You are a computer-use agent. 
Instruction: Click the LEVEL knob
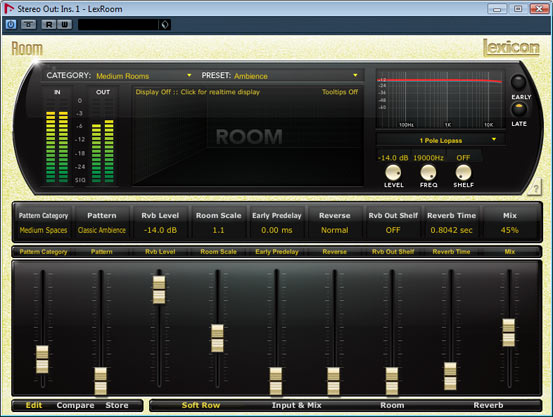pyautogui.click(x=393, y=173)
